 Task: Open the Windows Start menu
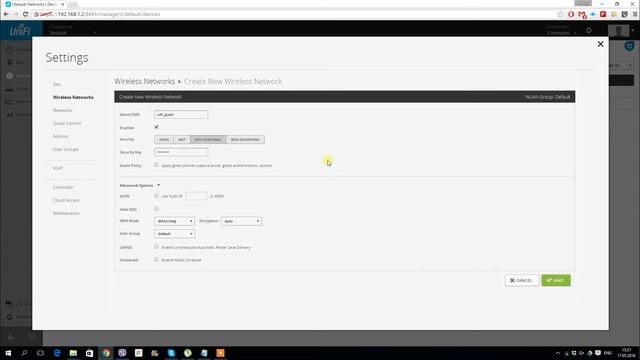click(x=8, y=353)
